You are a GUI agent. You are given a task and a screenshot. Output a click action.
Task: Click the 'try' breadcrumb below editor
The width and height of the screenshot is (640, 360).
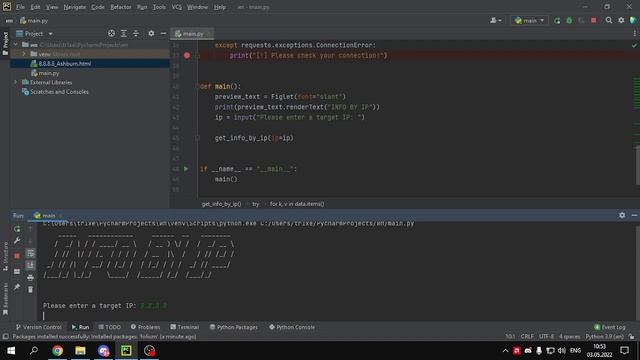[x=256, y=204]
